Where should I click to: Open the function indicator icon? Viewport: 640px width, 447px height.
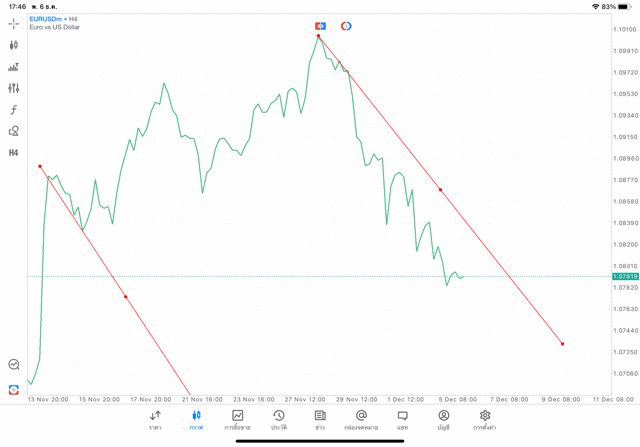click(14, 110)
